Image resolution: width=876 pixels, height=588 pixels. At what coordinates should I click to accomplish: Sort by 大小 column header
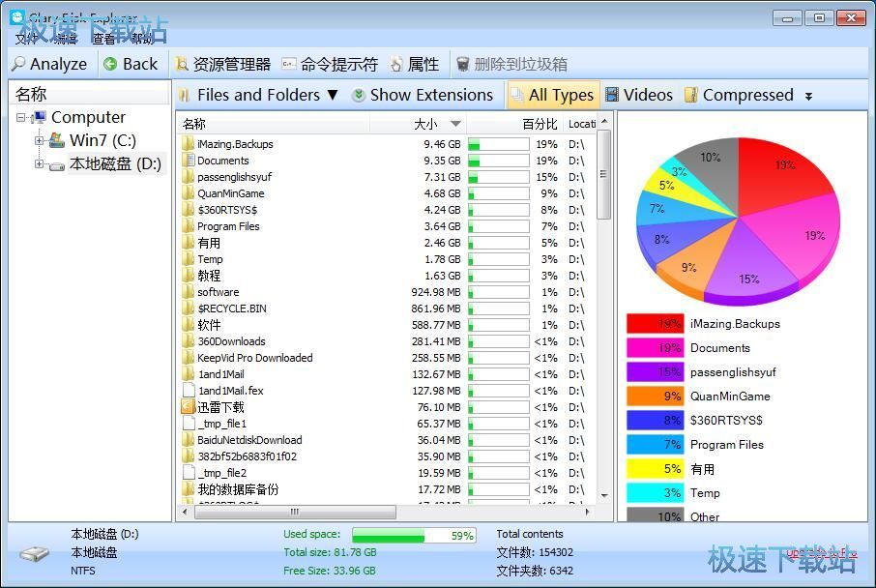(x=418, y=124)
